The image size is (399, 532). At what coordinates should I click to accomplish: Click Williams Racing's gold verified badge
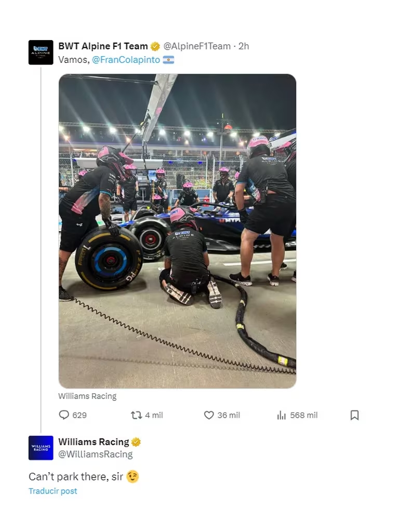point(136,442)
